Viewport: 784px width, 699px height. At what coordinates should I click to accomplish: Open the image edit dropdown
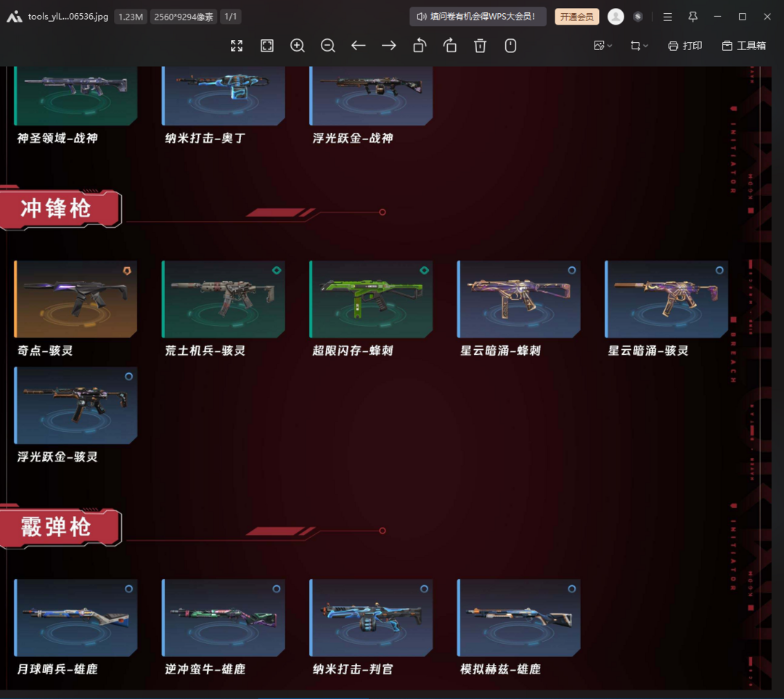603,46
